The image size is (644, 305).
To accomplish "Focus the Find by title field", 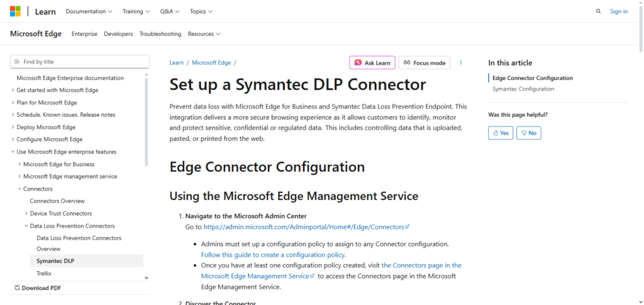I will pyautogui.click(x=80, y=62).
